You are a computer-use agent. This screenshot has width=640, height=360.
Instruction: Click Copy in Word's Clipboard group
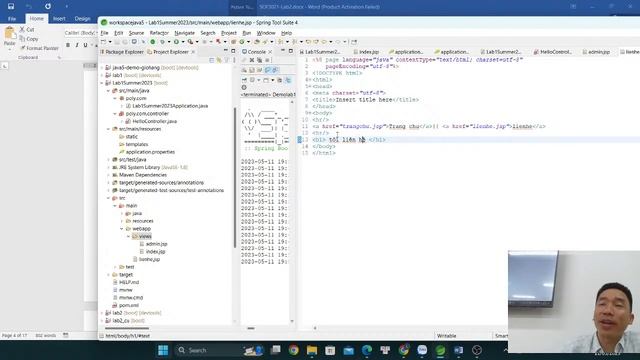point(29,39)
